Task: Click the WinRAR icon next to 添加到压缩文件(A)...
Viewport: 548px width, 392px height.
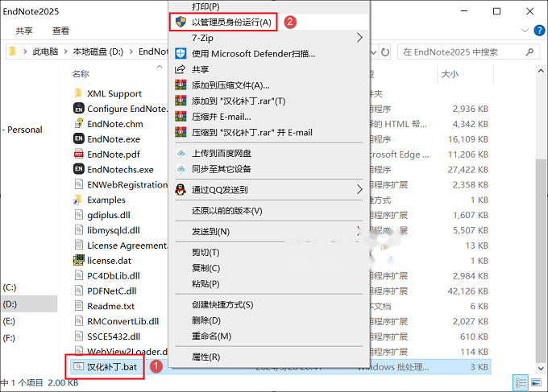Action: 181,85
